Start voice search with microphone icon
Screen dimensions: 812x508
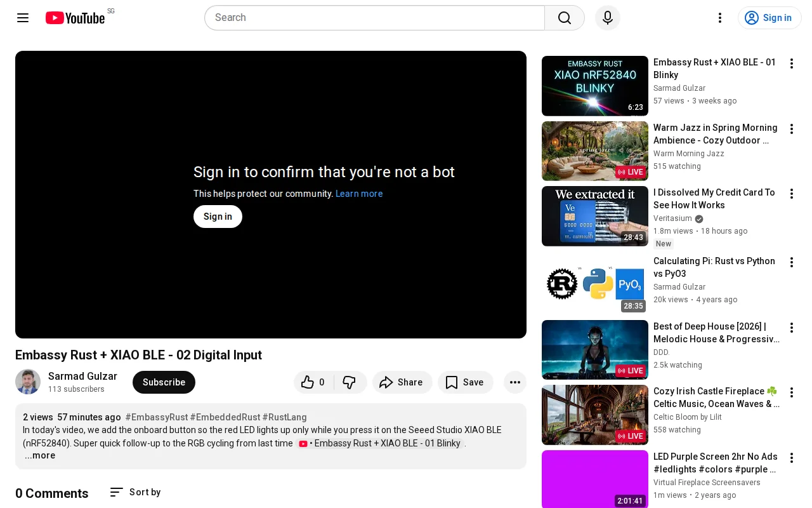pos(608,18)
